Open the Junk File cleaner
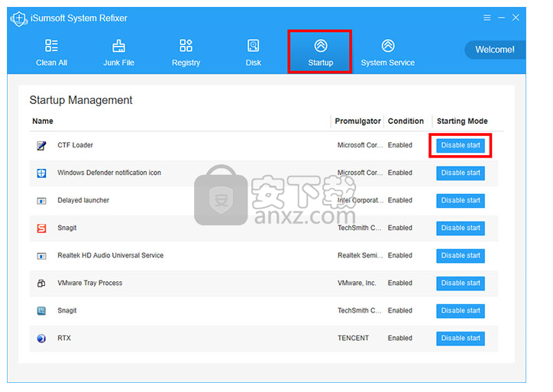The image size is (553, 392). pyautogui.click(x=118, y=52)
